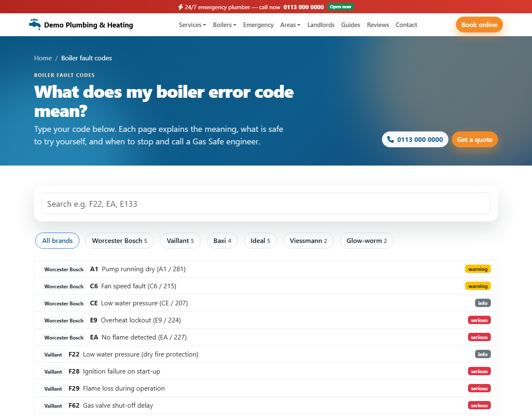Open A1 Pump running dry entry
This screenshot has height=416, width=532.
(266, 269)
